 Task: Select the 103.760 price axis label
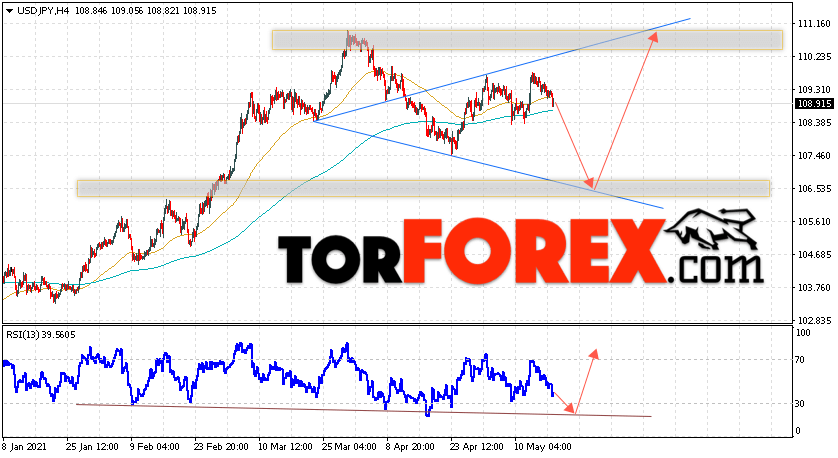pos(814,288)
